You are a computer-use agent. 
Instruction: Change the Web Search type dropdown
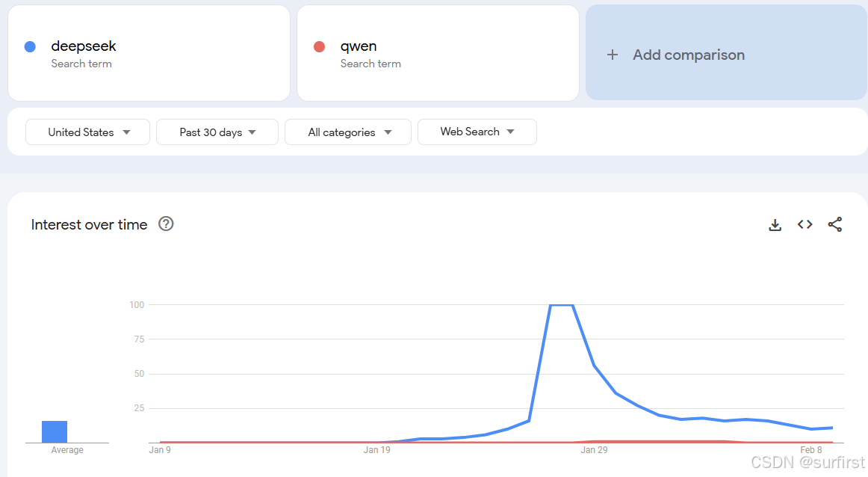(x=477, y=132)
